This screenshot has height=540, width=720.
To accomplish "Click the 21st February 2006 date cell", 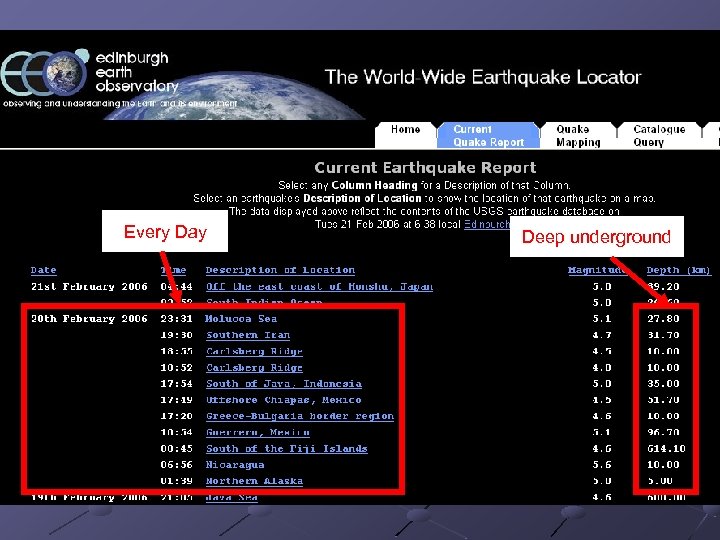I will click(89, 287).
